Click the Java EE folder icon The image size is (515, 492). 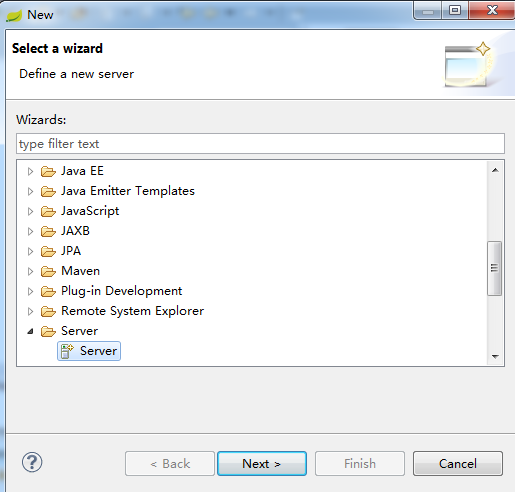[48, 171]
